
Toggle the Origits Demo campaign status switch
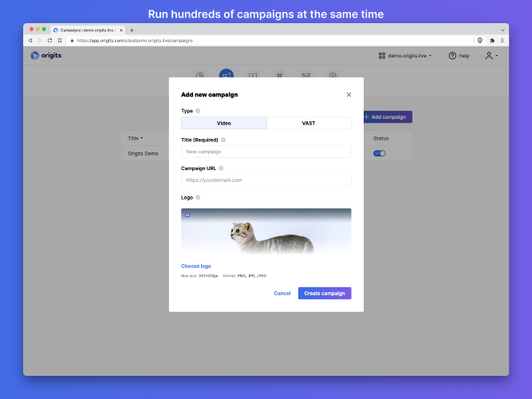(x=380, y=153)
